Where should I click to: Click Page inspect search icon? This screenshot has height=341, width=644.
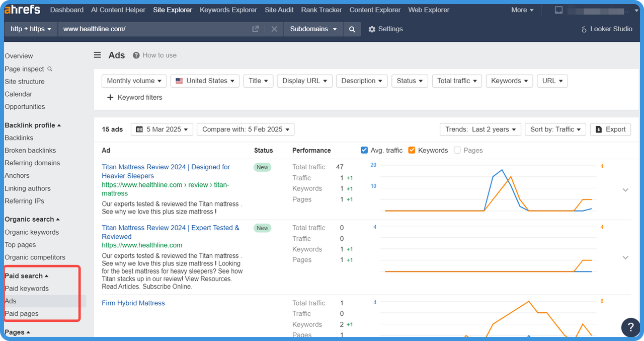[50, 69]
